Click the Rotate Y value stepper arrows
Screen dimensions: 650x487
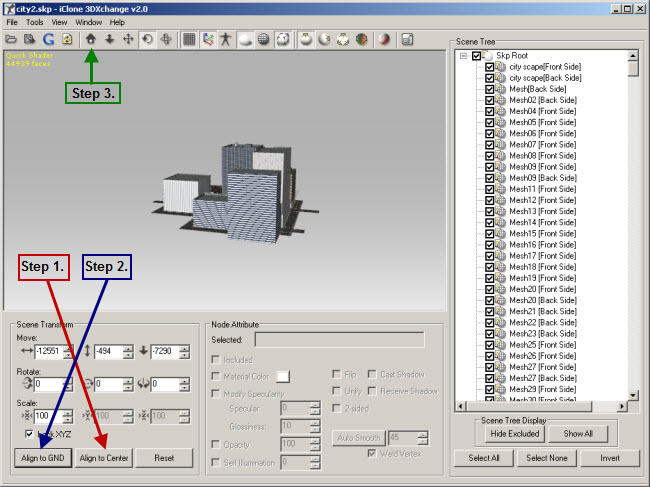pyautogui.click(x=128, y=385)
